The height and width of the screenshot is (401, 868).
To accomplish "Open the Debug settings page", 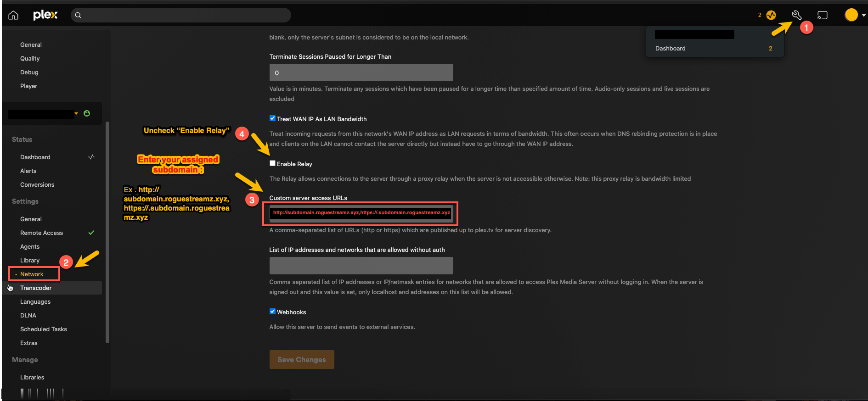I will (29, 72).
